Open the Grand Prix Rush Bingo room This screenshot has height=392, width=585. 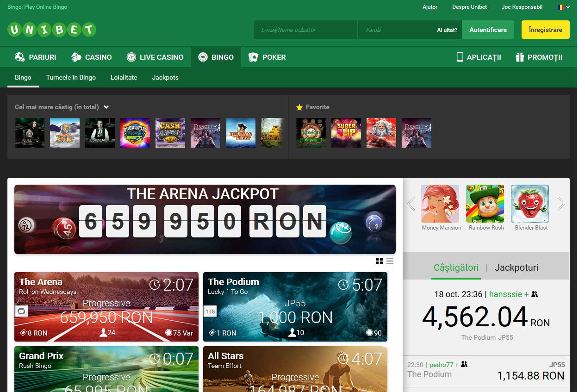click(x=106, y=369)
